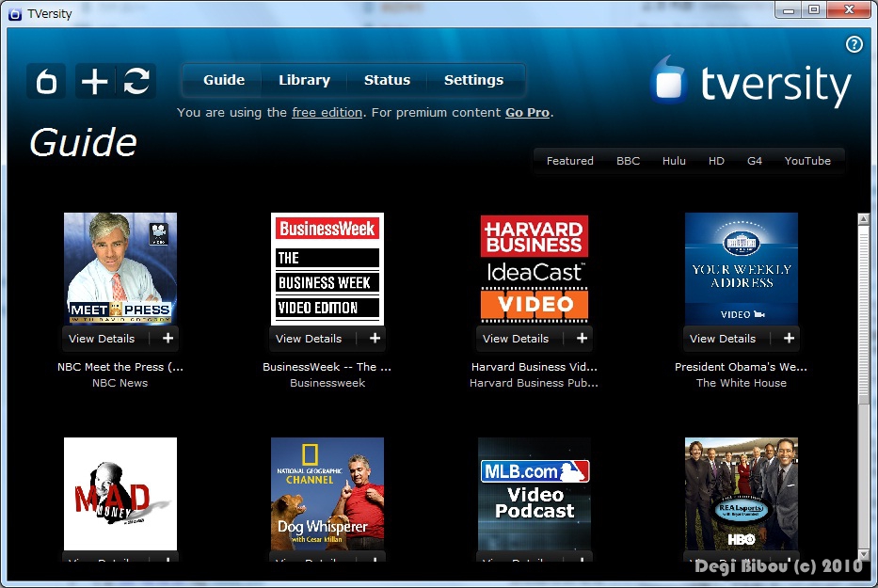View Details for BusinessWeek video edition
Viewport: 878px width, 588px height.
coord(309,339)
